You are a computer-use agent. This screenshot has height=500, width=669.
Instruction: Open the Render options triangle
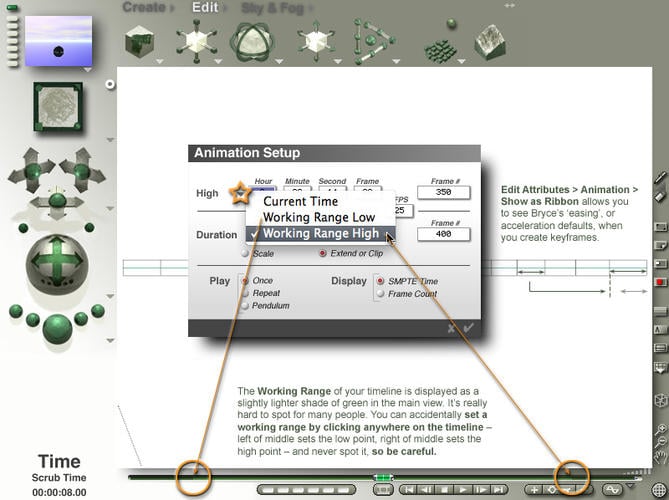110,340
